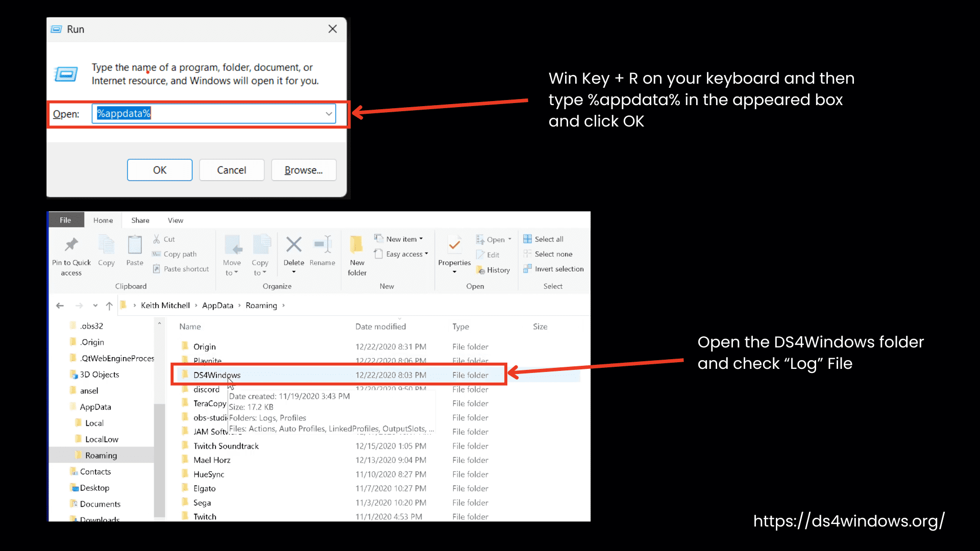Click Cut in Clipboard group
The width and height of the screenshot is (980, 551).
pos(164,239)
